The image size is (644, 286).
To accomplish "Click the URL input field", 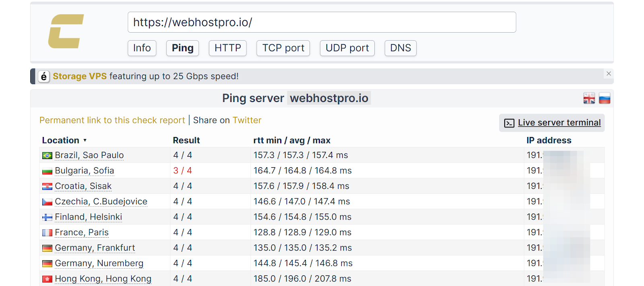I will tap(322, 22).
